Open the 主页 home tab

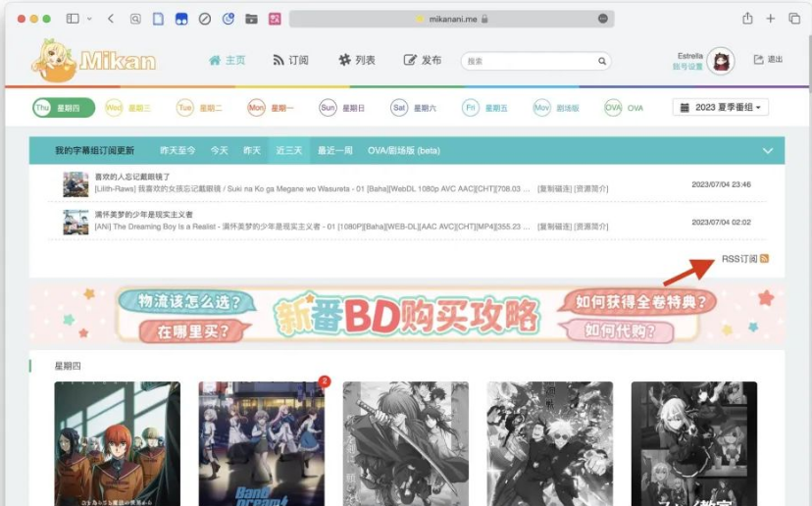click(227, 60)
